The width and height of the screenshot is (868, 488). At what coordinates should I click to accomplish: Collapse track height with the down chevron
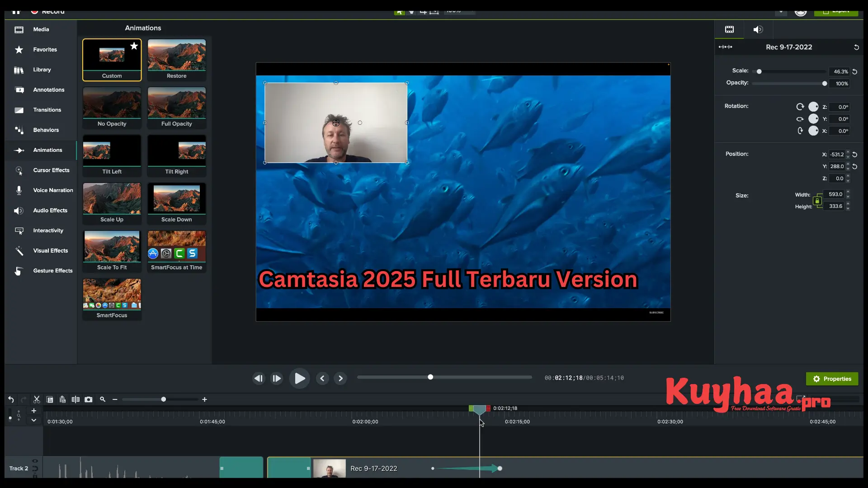point(34,420)
